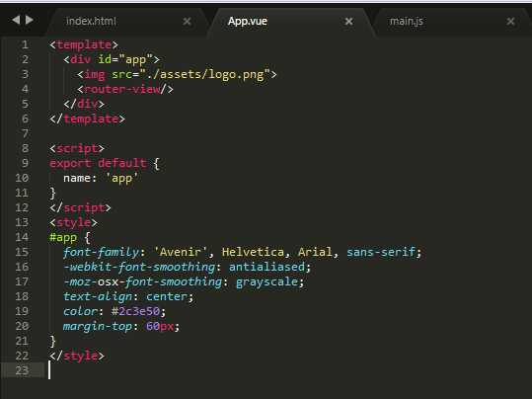Select the App.vue tab
532x399 pixels.
(x=248, y=21)
